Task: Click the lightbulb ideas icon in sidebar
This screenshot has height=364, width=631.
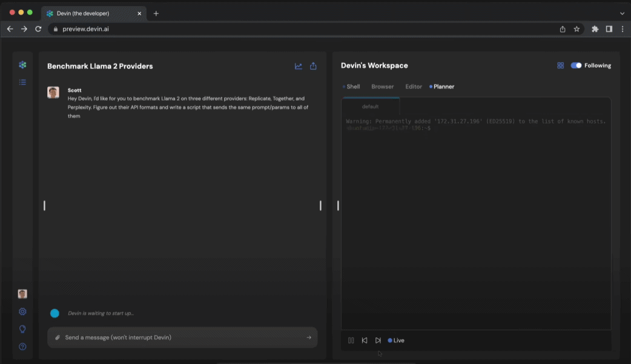Action: (22, 329)
